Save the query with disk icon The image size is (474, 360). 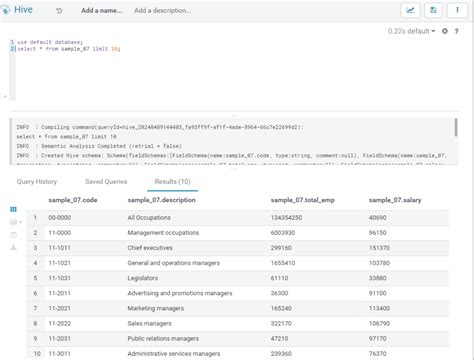[x=433, y=10]
